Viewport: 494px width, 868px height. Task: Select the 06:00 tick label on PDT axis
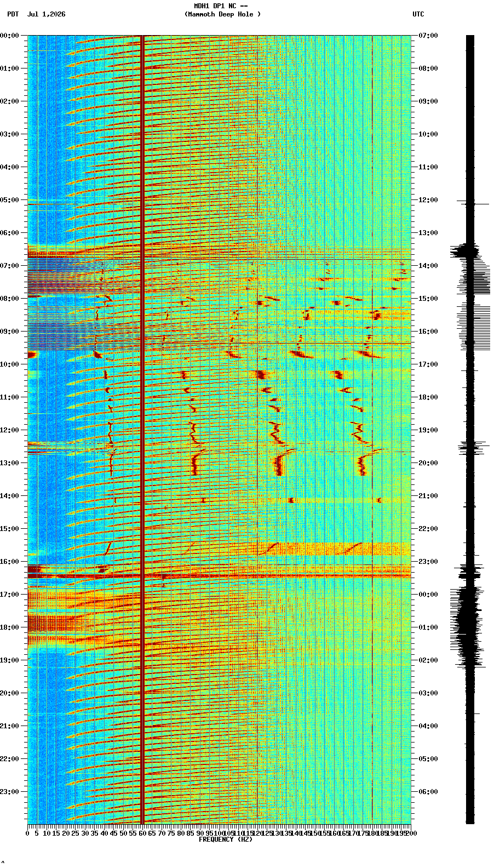[x=9, y=233]
